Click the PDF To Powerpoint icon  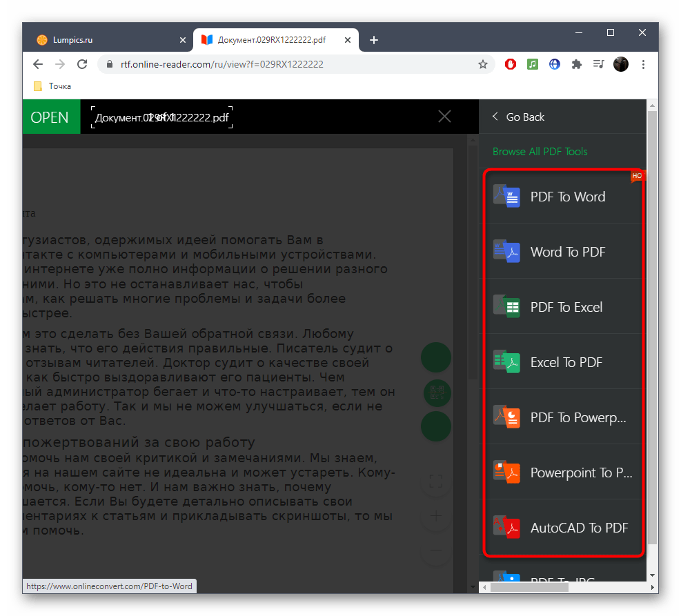click(x=506, y=417)
